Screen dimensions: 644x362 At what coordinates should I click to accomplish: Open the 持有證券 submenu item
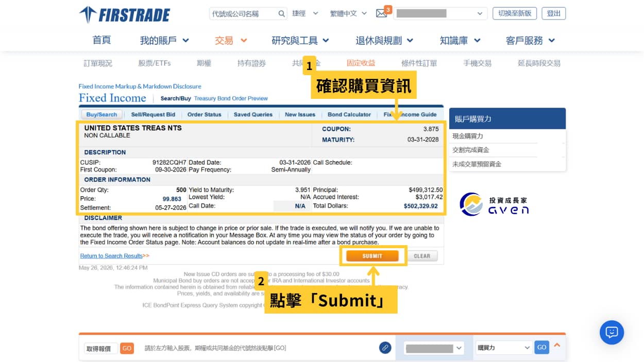pos(252,63)
